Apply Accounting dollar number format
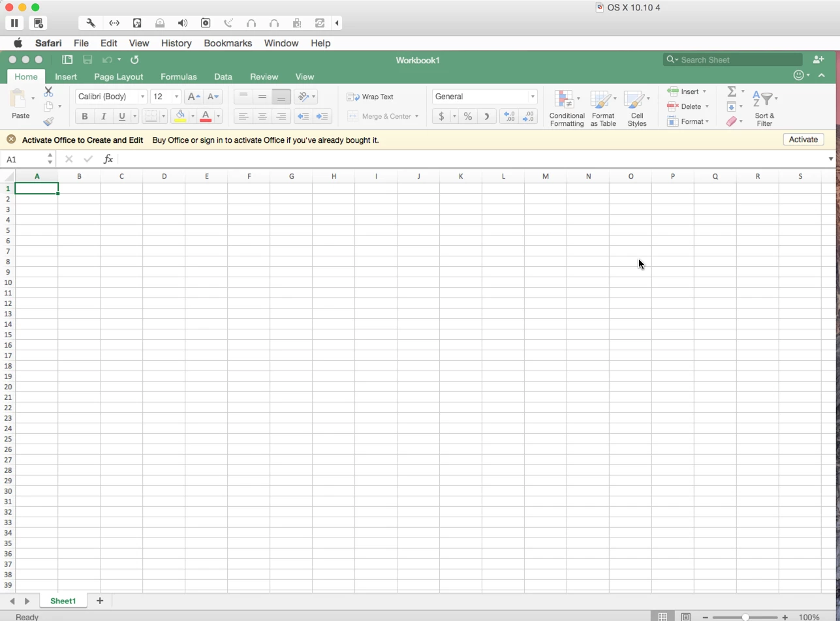 pyautogui.click(x=441, y=116)
